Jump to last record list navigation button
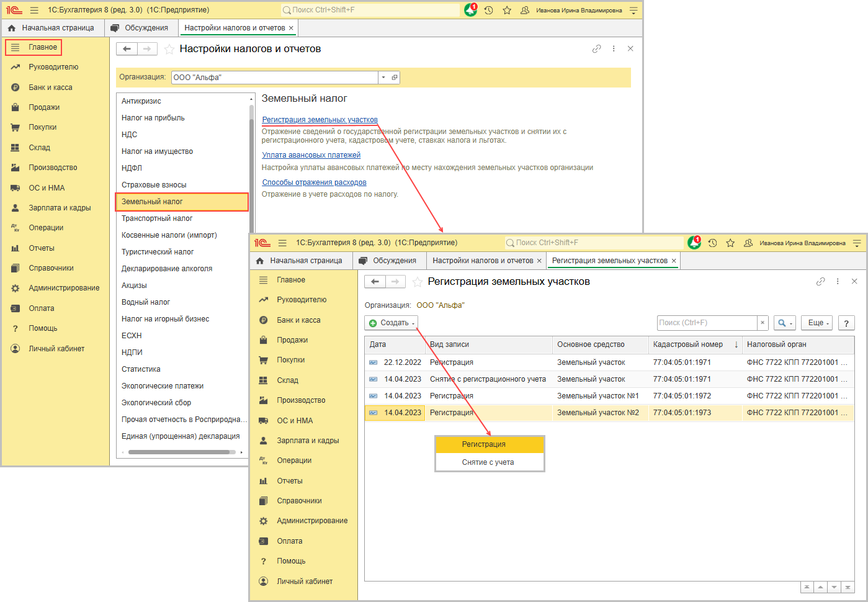 [848, 587]
